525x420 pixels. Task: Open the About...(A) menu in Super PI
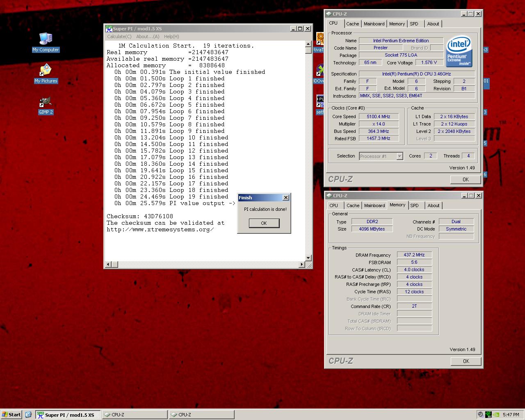click(x=148, y=37)
